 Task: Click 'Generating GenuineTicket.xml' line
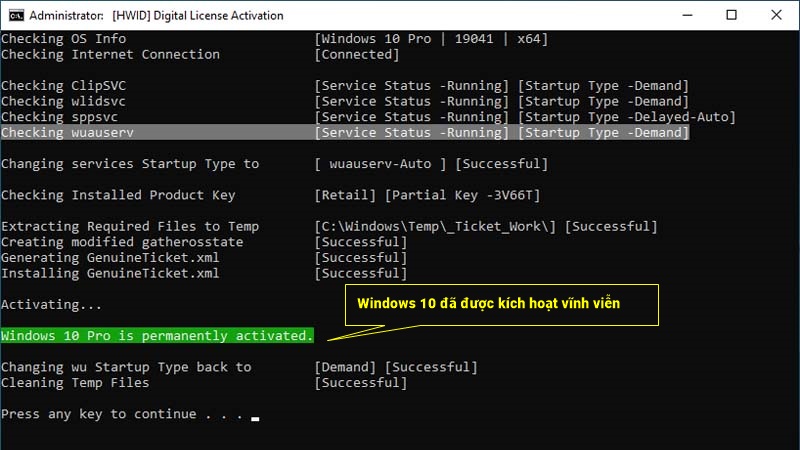[110, 258]
